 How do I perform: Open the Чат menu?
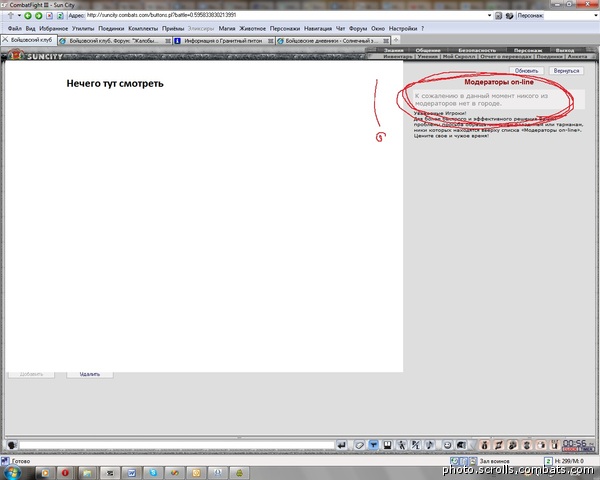pos(341,28)
